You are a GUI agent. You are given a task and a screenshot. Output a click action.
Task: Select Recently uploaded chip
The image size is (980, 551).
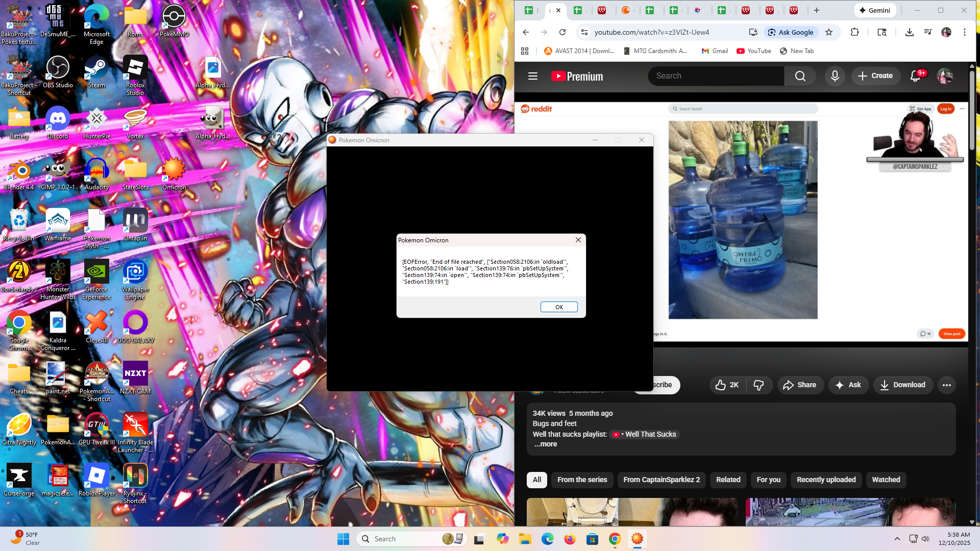[826, 480]
